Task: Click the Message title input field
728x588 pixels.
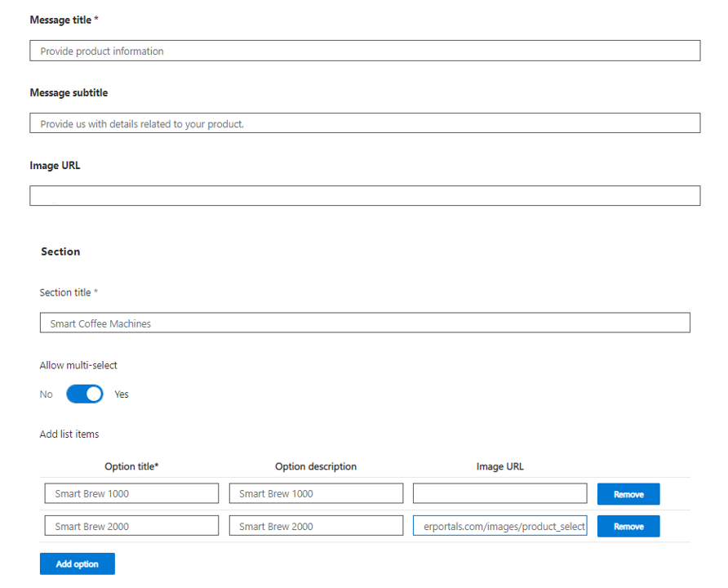Action: [365, 51]
